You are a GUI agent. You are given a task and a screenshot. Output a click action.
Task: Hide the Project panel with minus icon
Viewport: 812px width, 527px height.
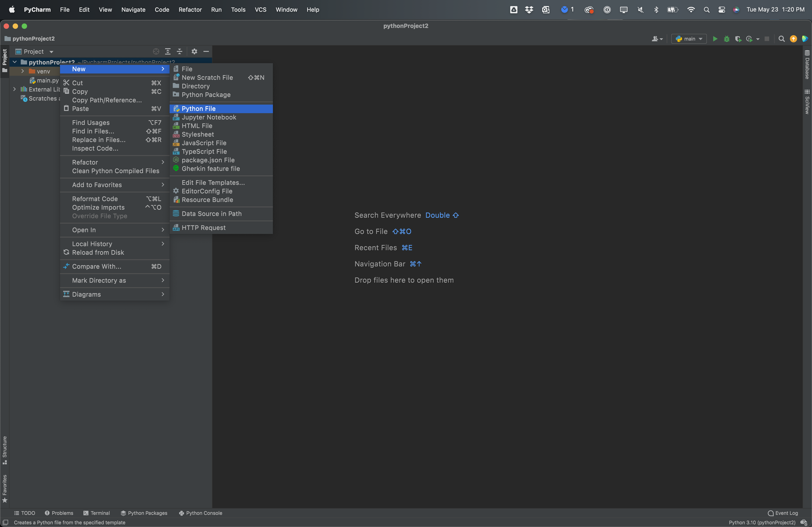(x=206, y=51)
